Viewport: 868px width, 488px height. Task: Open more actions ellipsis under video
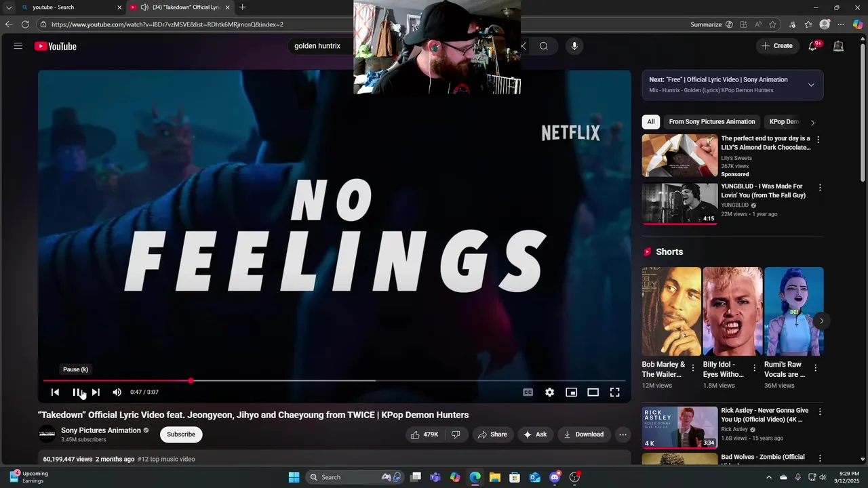[623, 434]
